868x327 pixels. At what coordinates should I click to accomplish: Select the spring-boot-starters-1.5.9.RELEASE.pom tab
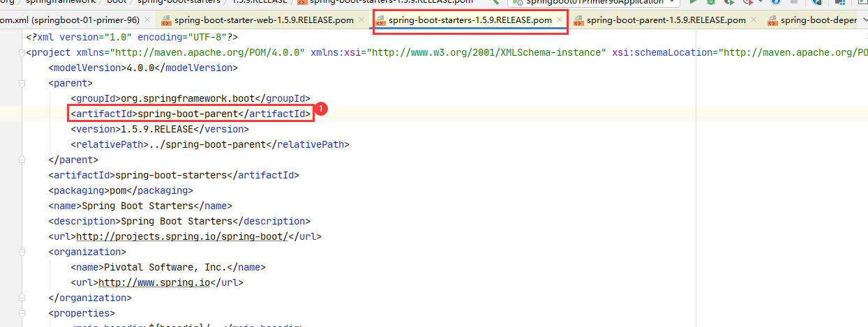[470, 20]
